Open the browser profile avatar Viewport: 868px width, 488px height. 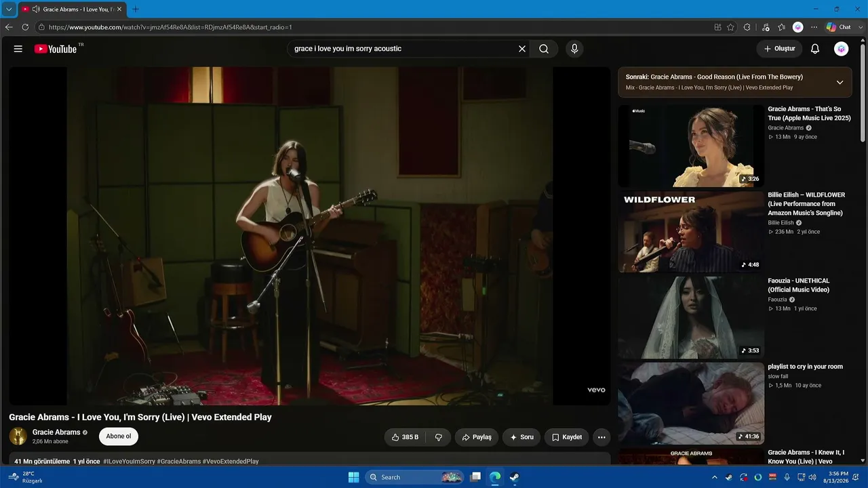798,27
